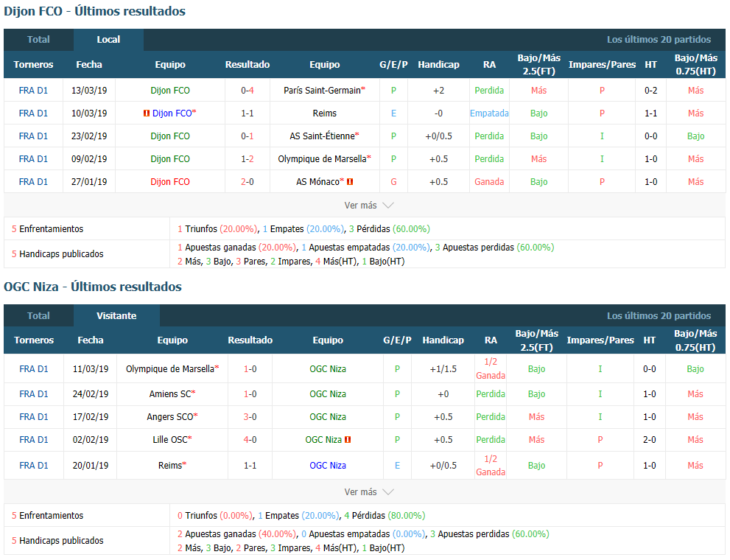Click red card icon beside Dijon FCO vs Reims

[x=146, y=113]
